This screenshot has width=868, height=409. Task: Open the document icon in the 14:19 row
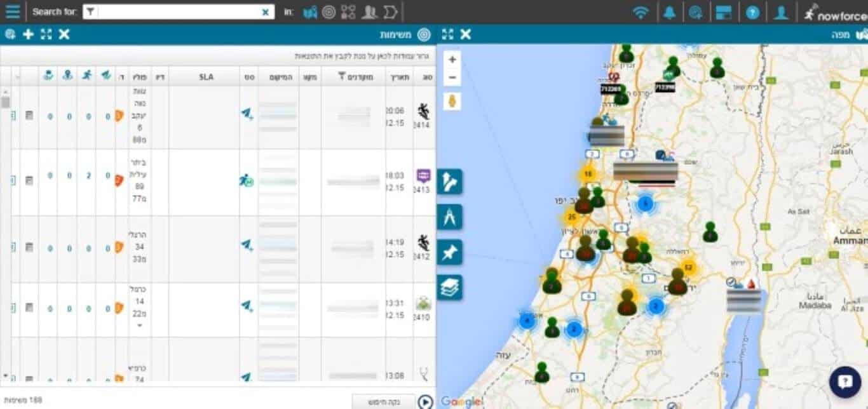(x=29, y=246)
